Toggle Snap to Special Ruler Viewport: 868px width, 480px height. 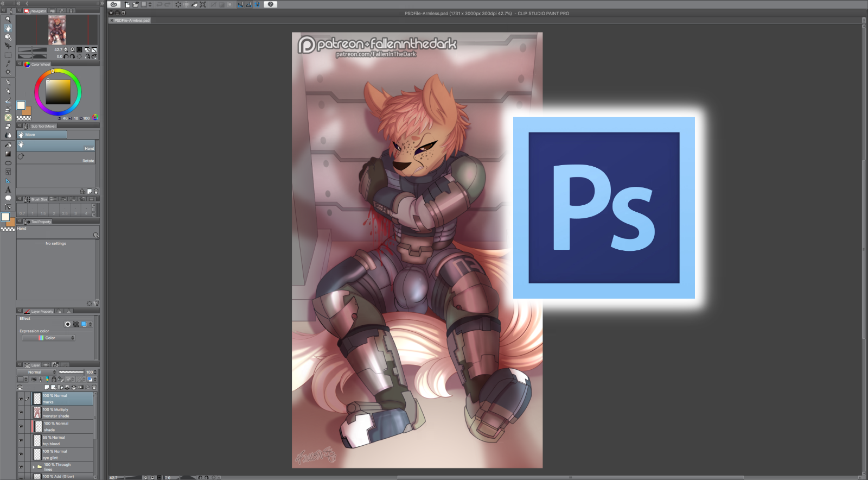click(248, 4)
